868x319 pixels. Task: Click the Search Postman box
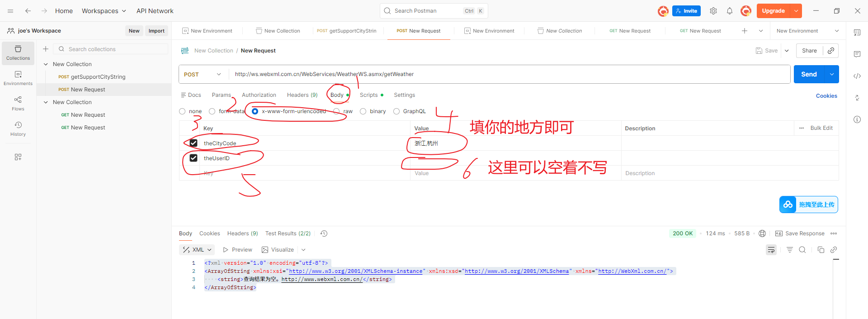[434, 11]
